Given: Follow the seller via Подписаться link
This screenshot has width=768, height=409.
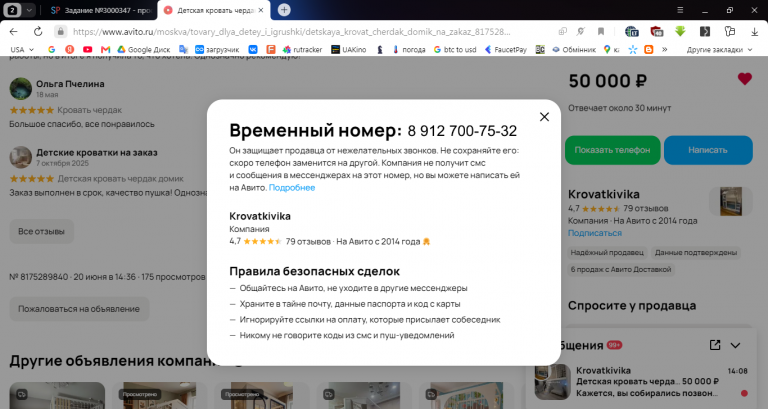Looking at the screenshot, I should (x=595, y=233).
